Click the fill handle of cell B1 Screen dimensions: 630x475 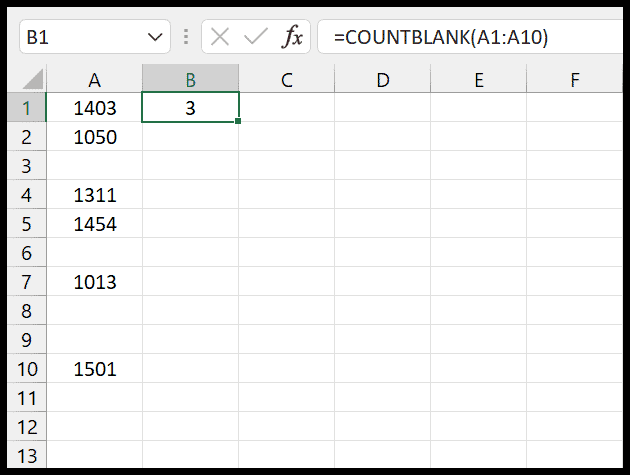[238, 121]
